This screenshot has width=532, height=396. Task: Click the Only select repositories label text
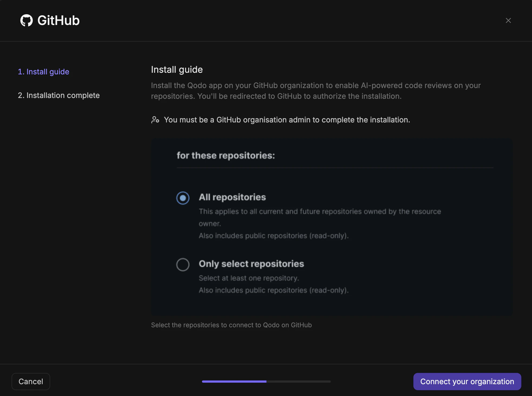251,264
